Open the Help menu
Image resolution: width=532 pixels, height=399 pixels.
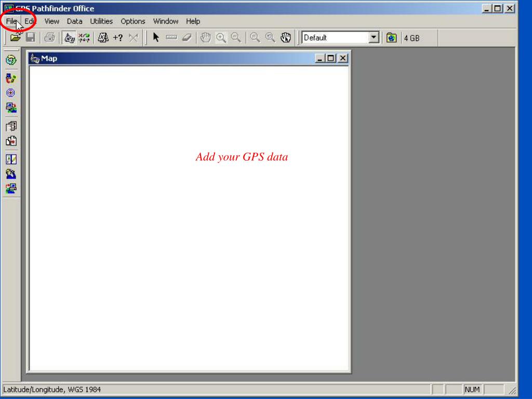[193, 21]
